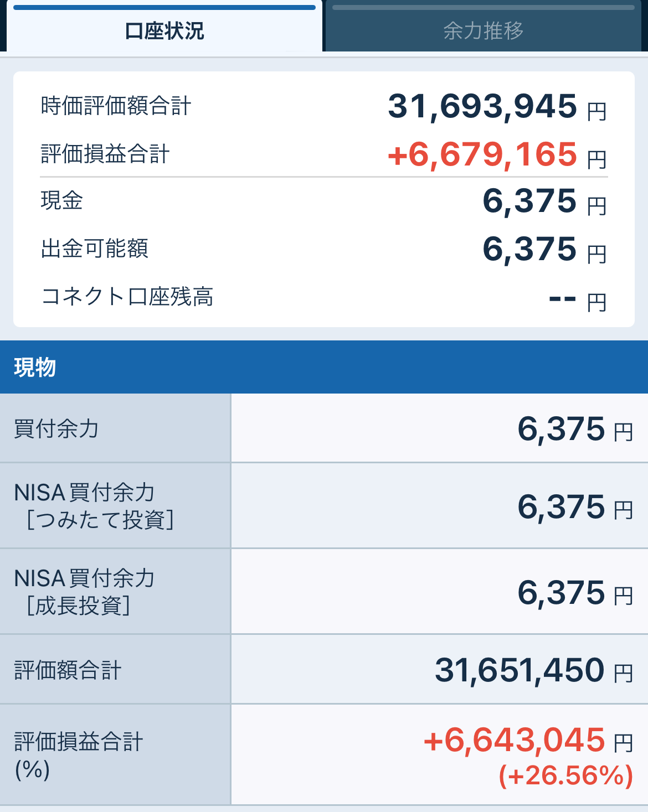Tap the 時価評価額合計 label
The width and height of the screenshot is (648, 812).
[116, 106]
